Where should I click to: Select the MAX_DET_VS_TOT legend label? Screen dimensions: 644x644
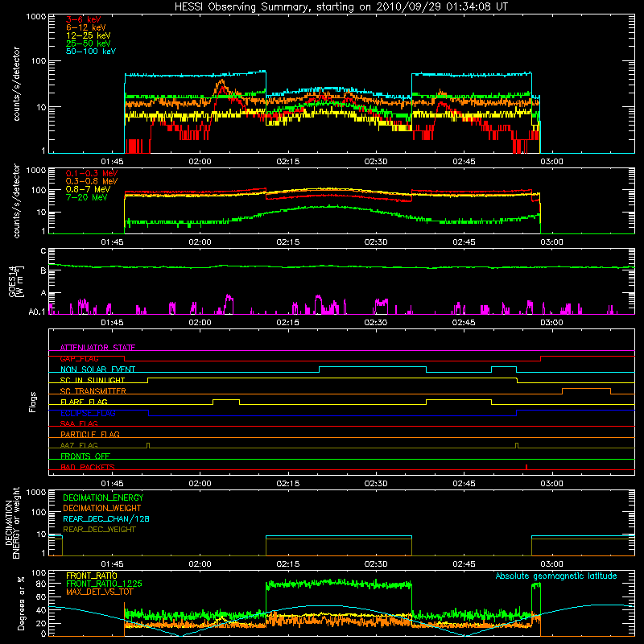(x=99, y=592)
